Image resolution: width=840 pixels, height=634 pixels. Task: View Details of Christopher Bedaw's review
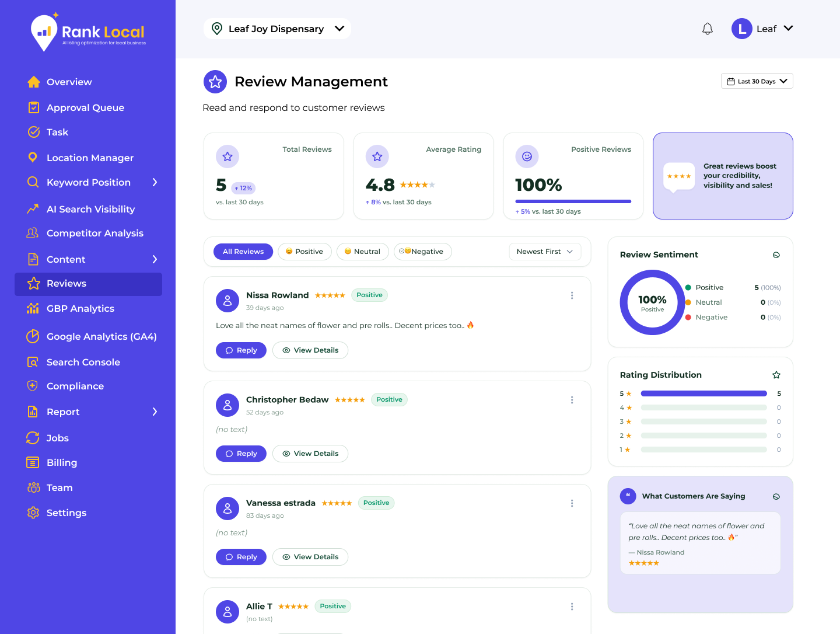pos(310,454)
